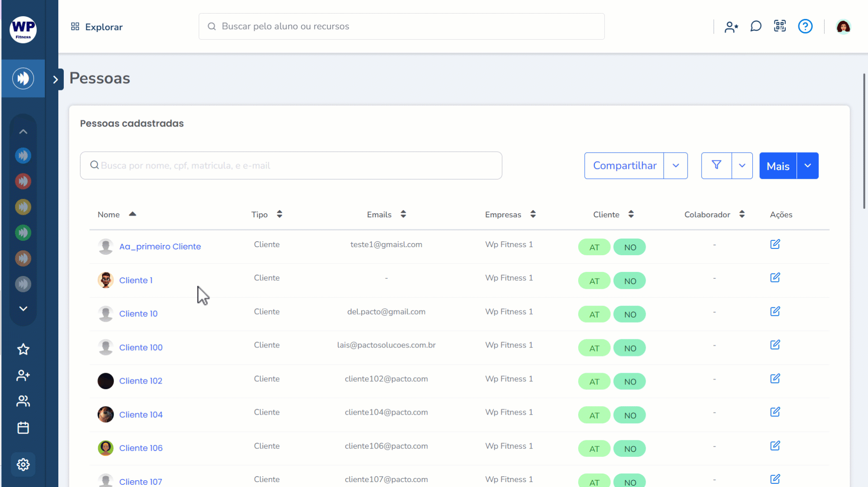The width and height of the screenshot is (868, 487).
Task: Open Aa_primeiro Cliente profile link
Action: [160, 247]
